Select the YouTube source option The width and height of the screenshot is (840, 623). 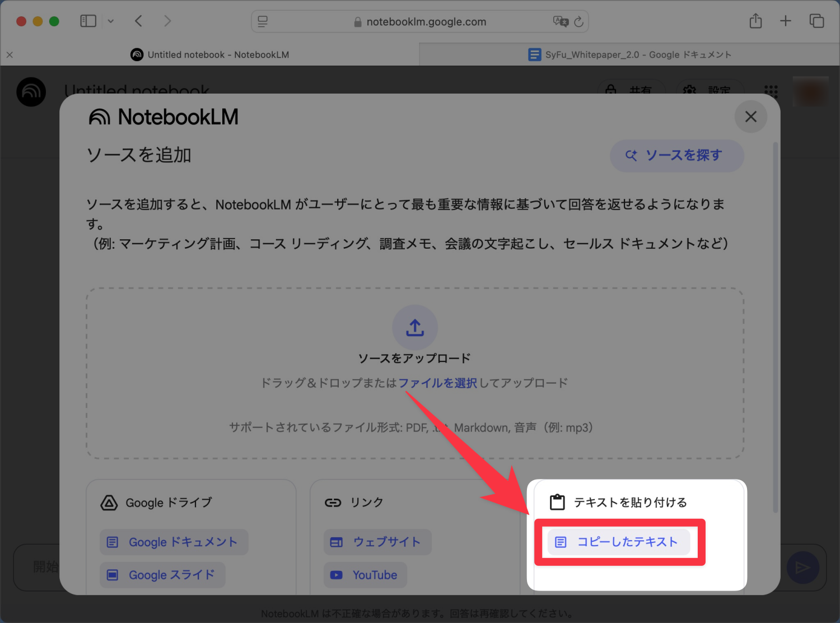(x=365, y=575)
